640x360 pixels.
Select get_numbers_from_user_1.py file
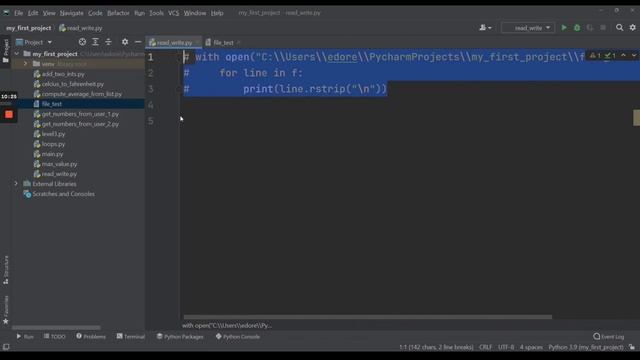[x=80, y=114]
